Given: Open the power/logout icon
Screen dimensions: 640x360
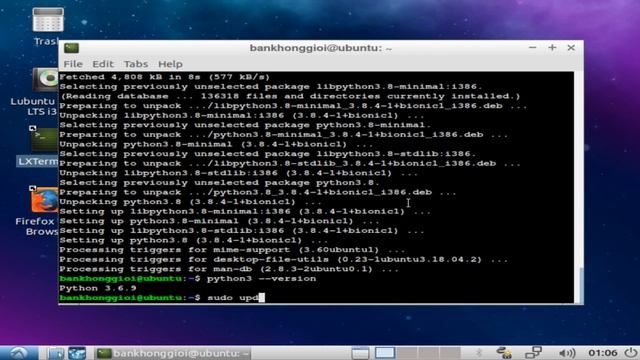Looking at the screenshot, I should (x=631, y=353).
